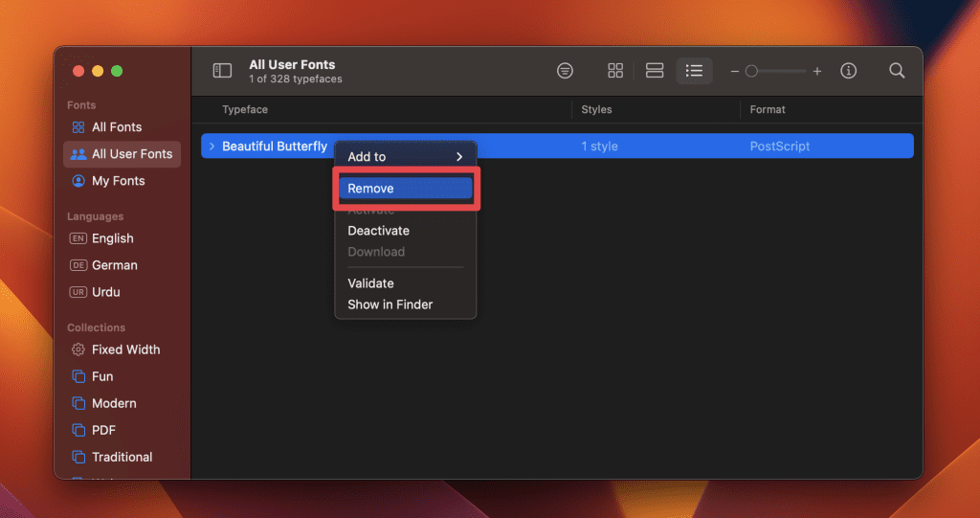Screen dimensions: 980x518
Task: Open My Fonts in sidebar
Action: [118, 181]
